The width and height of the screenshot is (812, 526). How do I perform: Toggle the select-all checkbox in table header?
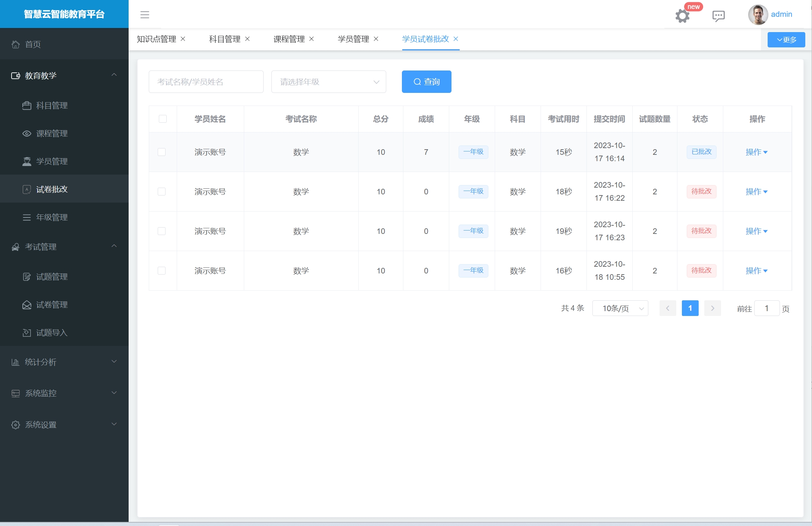(163, 119)
